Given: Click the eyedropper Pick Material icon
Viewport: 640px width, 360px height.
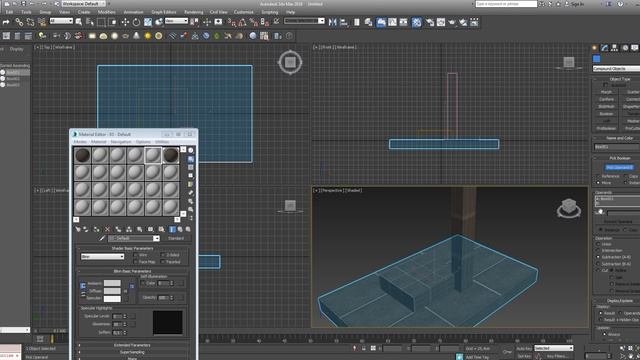Looking at the screenshot, I should [x=102, y=238].
